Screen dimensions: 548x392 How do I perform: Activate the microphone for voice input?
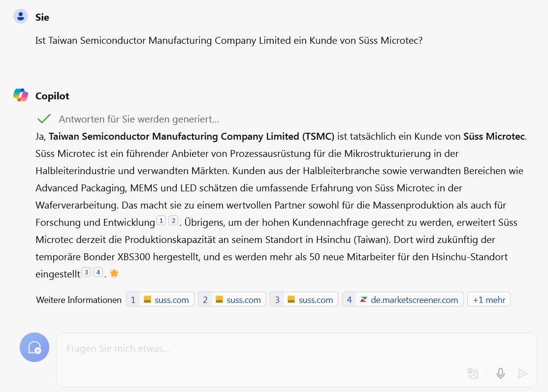coord(500,373)
